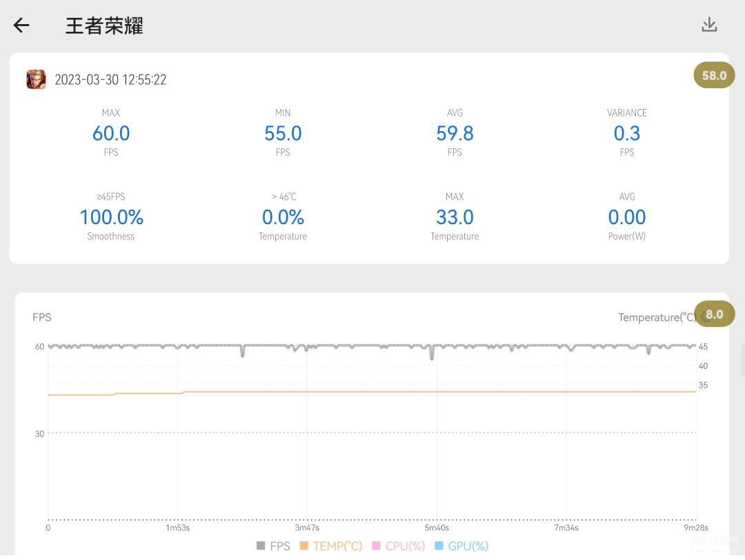
Task: Click the 45 temperature axis label
Action: click(x=703, y=347)
